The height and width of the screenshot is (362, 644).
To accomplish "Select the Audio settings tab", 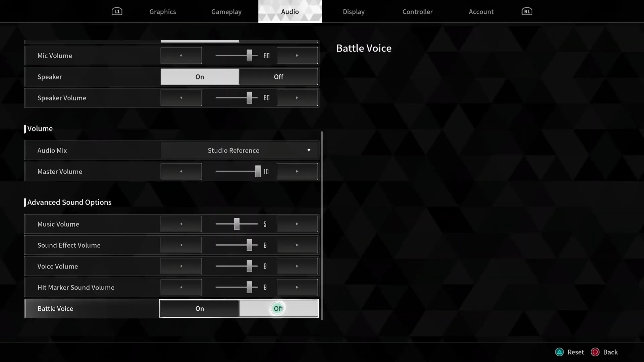I will tap(290, 11).
